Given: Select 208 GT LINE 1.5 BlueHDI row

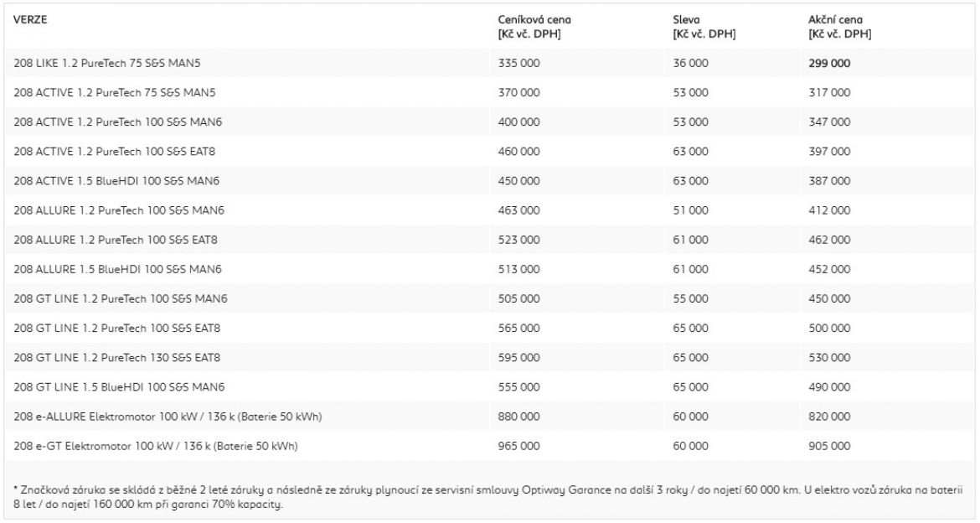Looking at the screenshot, I should click(x=489, y=386).
